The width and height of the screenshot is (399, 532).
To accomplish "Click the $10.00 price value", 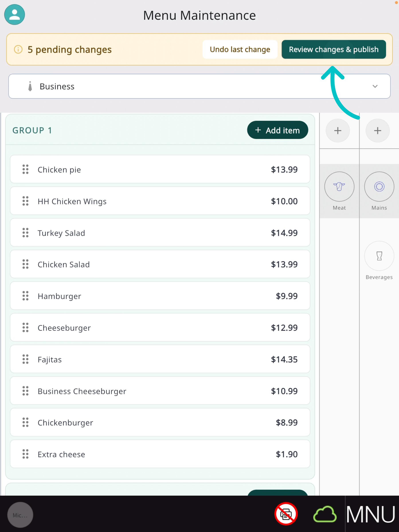I will click(284, 201).
